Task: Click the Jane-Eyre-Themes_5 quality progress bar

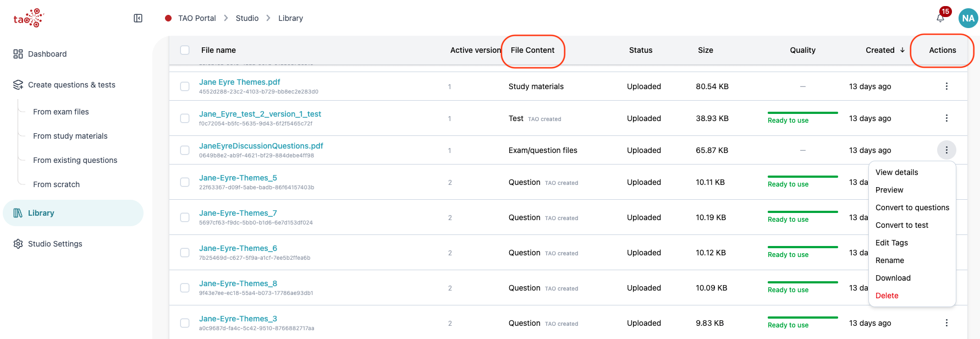Action: click(x=803, y=177)
